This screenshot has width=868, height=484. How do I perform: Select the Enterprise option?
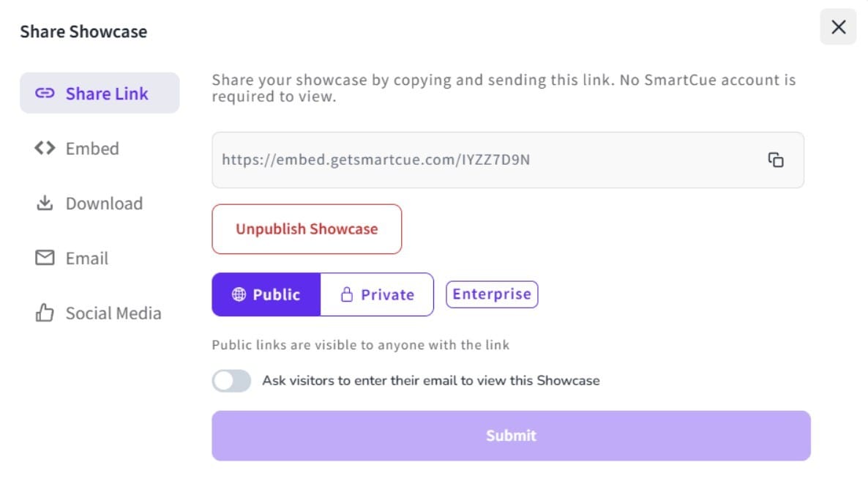tap(492, 294)
